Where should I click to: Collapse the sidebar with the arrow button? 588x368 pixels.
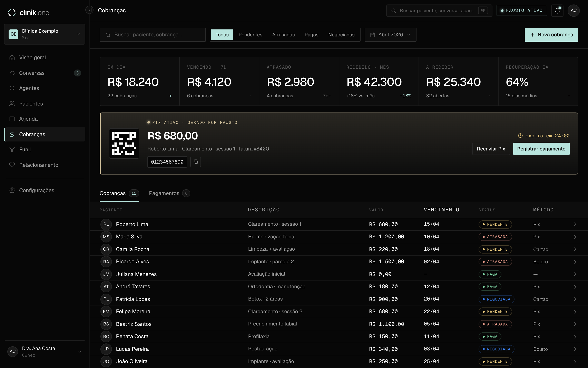[x=89, y=10]
